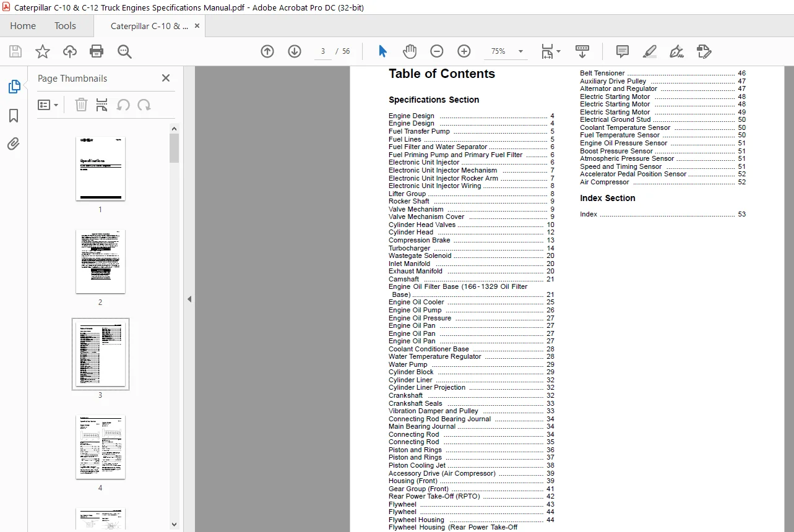
Task: Click the Turbocharger contents entry
Action: [x=472, y=248]
